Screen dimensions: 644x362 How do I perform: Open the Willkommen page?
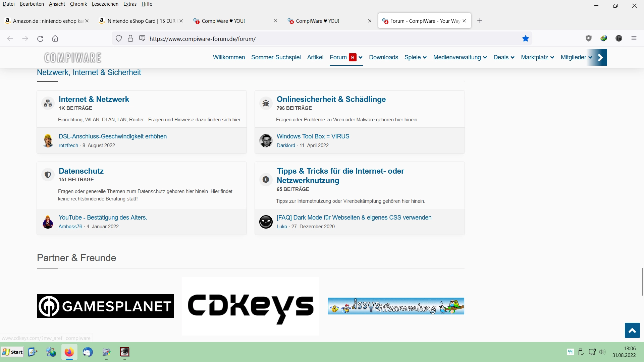click(x=229, y=57)
